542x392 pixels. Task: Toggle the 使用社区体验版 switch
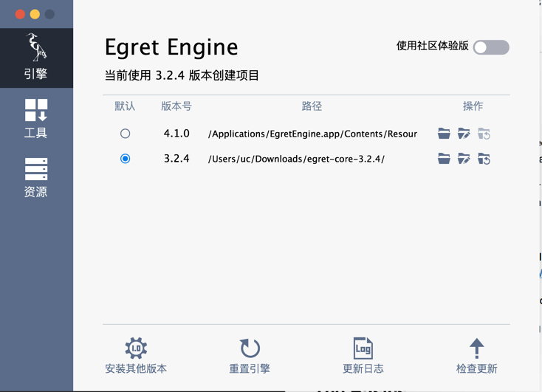click(x=491, y=47)
